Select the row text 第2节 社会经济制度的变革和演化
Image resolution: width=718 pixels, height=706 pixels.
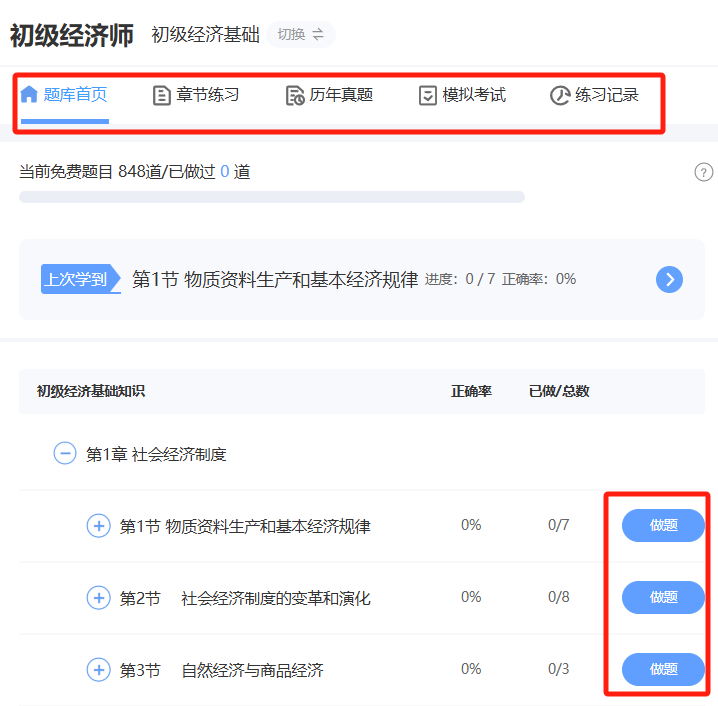245,598
